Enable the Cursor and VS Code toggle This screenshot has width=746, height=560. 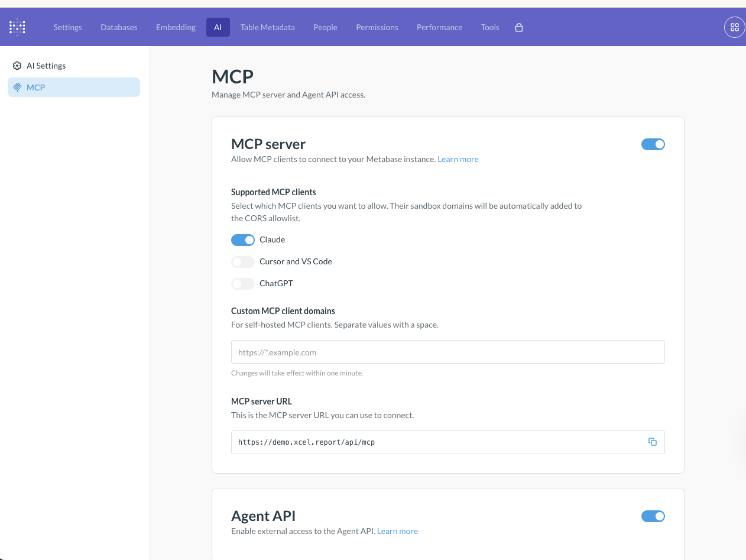pos(243,261)
